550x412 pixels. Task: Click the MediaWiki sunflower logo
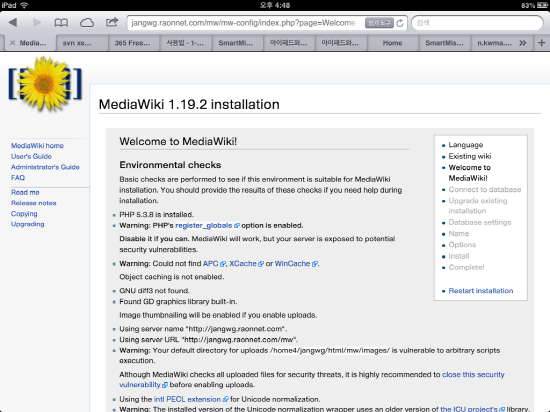[45, 84]
